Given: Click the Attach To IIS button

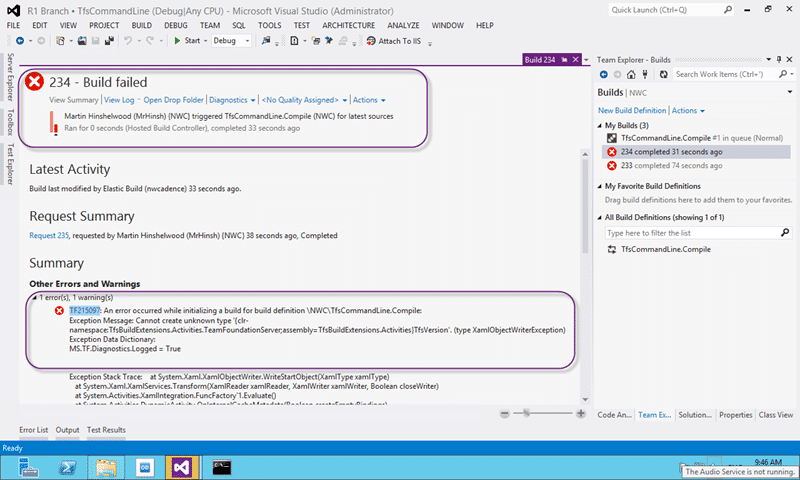Looking at the screenshot, I should click(394, 41).
